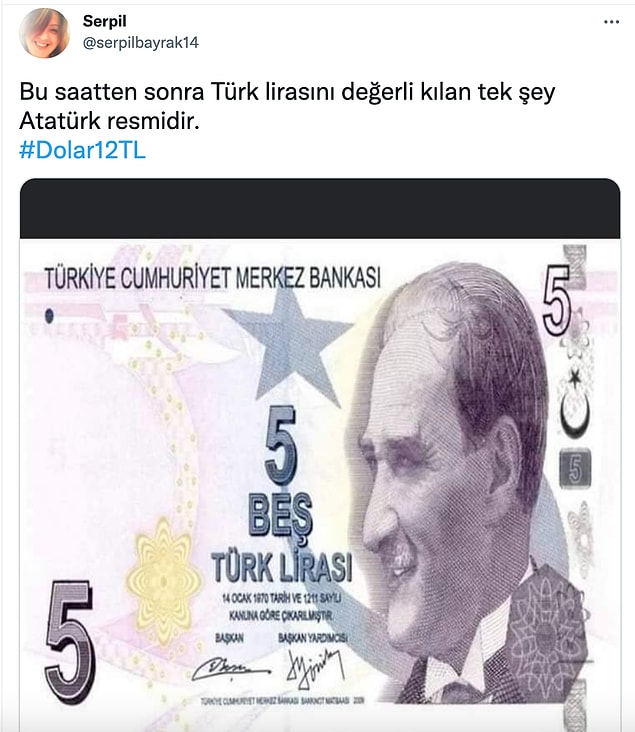Click the @serpilbayrak14 handle
The image size is (635, 732).
(x=141, y=43)
